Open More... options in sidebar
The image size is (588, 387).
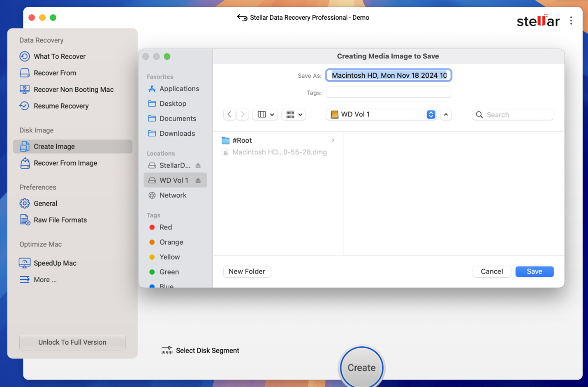[38, 280]
